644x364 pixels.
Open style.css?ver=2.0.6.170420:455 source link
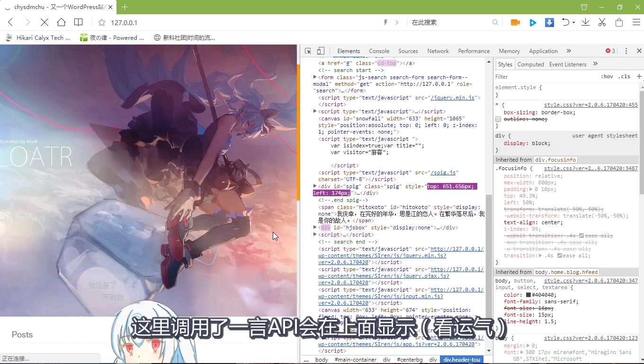[x=590, y=105]
